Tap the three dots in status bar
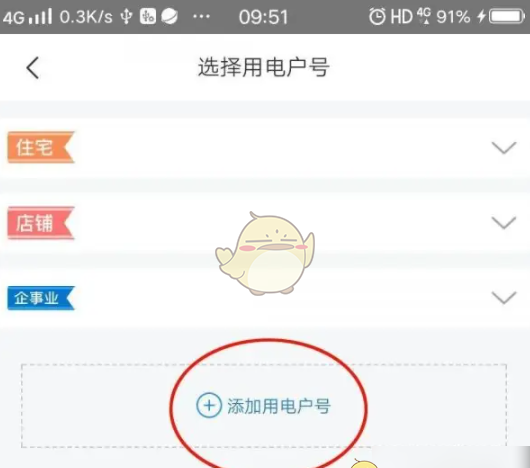Image resolution: width=530 pixels, height=468 pixels. coord(201,16)
